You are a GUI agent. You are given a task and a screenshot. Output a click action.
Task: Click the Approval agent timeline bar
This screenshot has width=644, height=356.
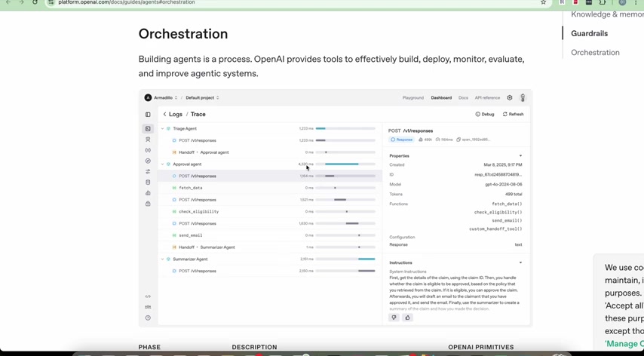345,164
